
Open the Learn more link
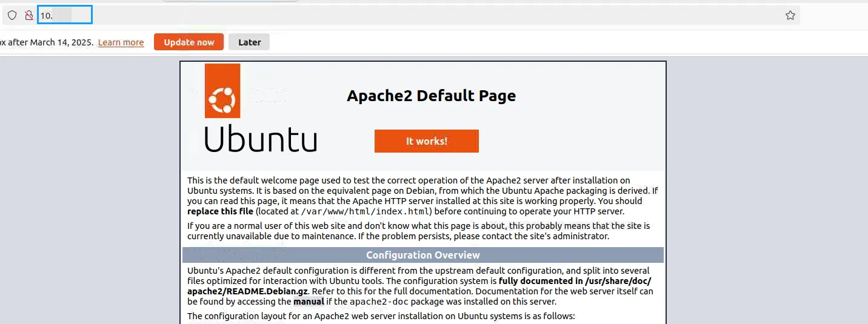point(121,42)
